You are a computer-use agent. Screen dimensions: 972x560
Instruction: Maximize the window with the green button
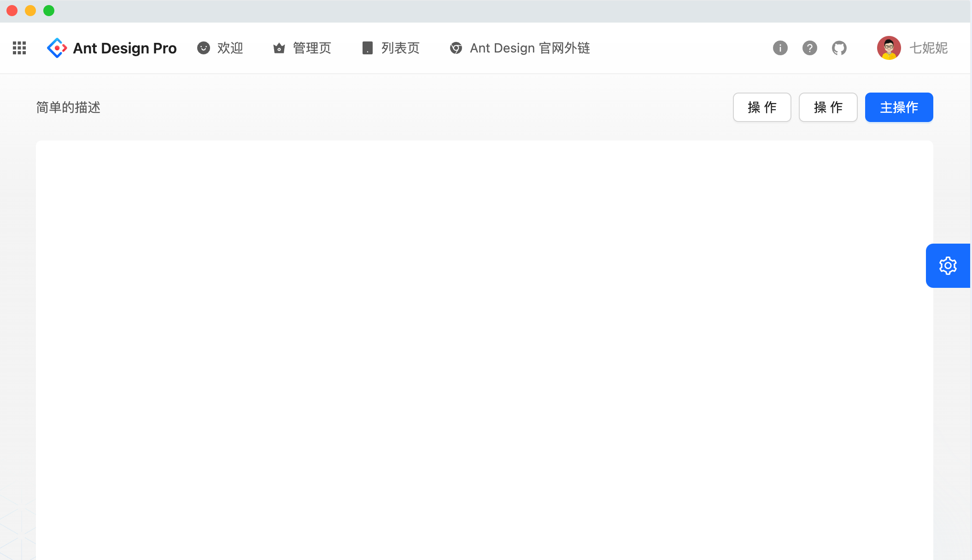[49, 11]
